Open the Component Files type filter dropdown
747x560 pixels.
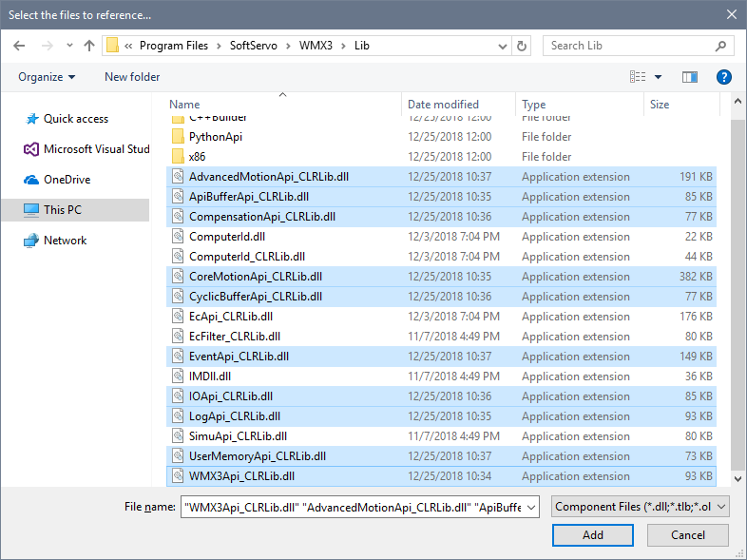[640, 507]
